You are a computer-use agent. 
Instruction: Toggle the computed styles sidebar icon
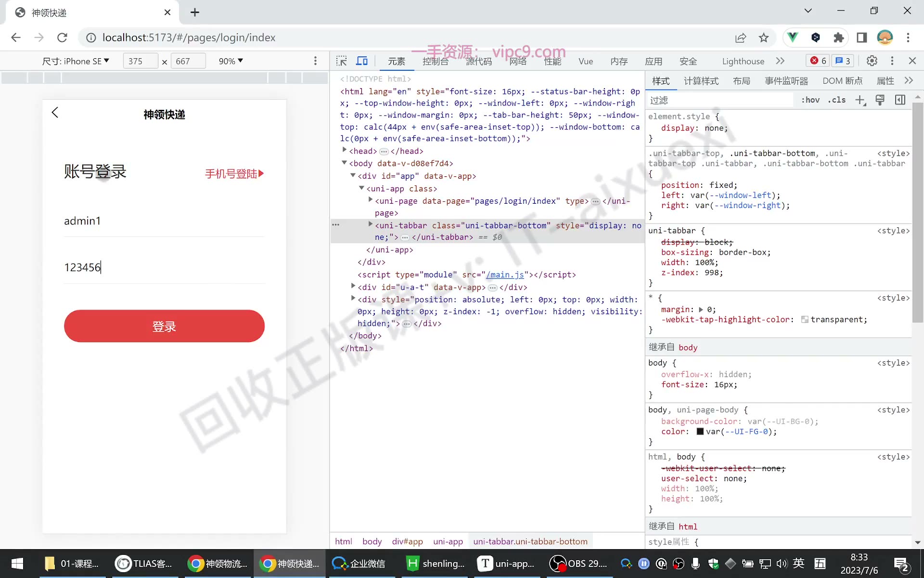click(900, 100)
